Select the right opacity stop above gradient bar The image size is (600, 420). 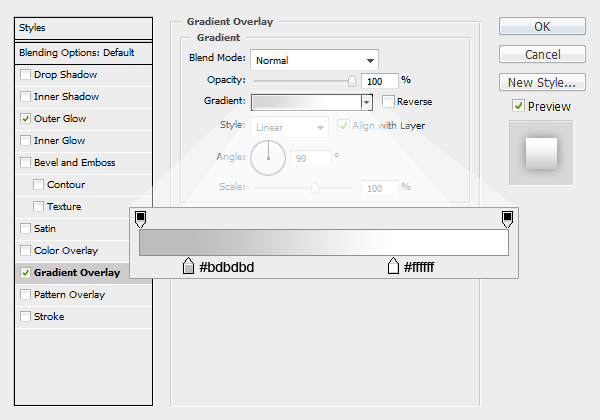[507, 219]
